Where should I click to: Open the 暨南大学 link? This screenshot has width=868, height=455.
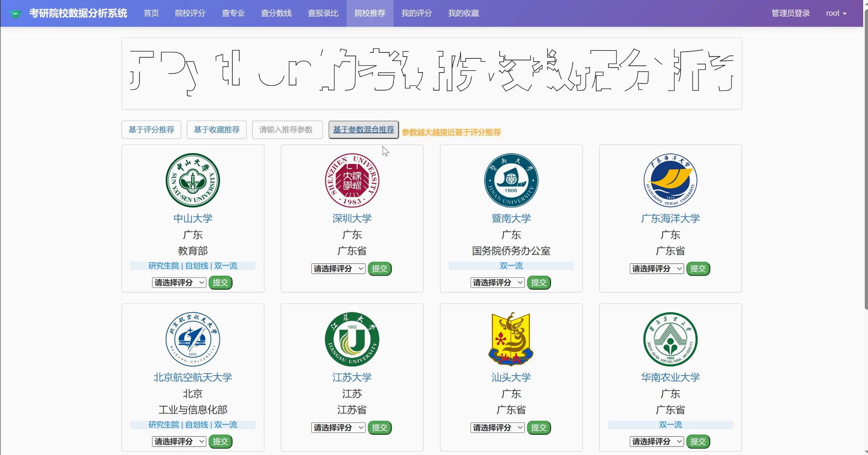511,218
